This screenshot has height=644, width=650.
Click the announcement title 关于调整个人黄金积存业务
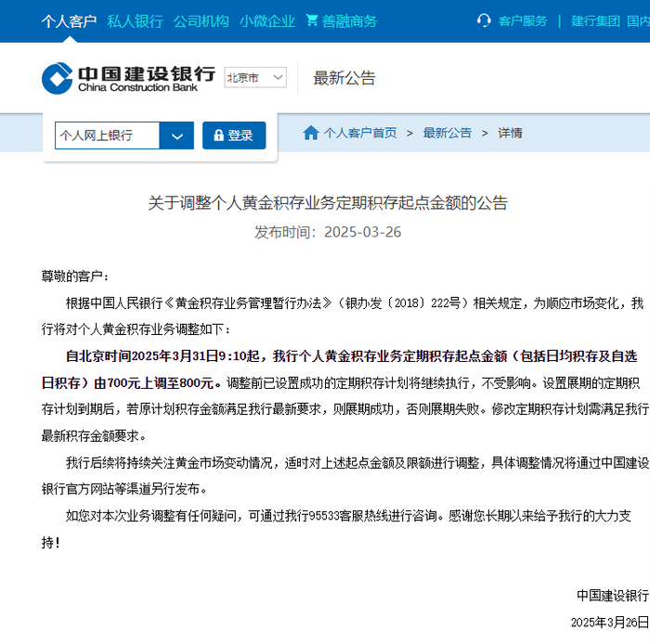(x=328, y=203)
